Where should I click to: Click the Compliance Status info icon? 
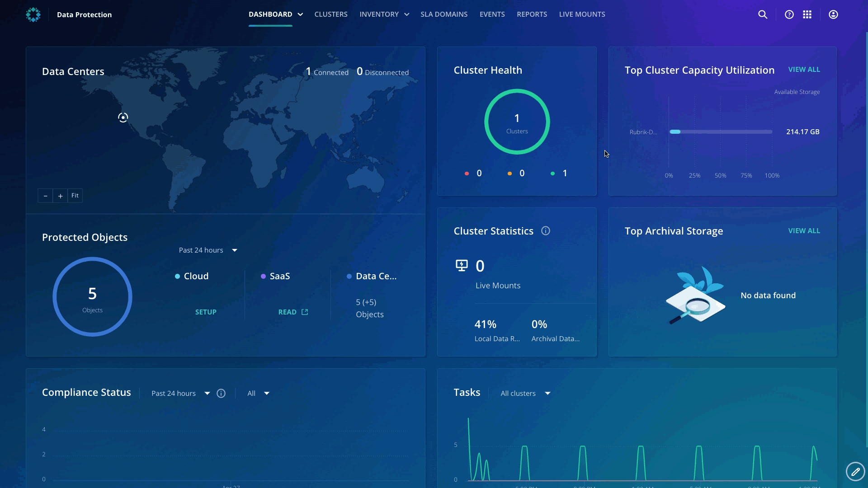pyautogui.click(x=221, y=394)
